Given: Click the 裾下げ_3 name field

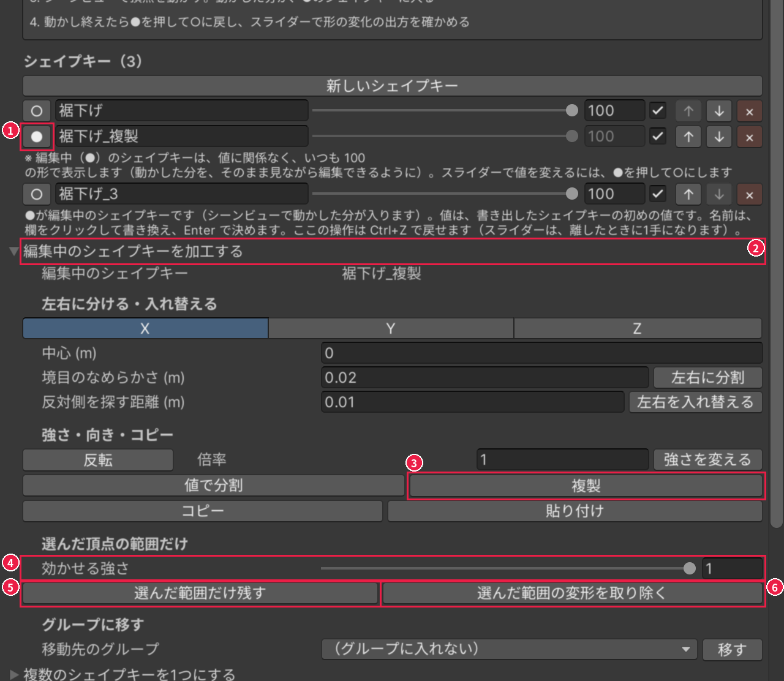Looking at the screenshot, I should (182, 194).
